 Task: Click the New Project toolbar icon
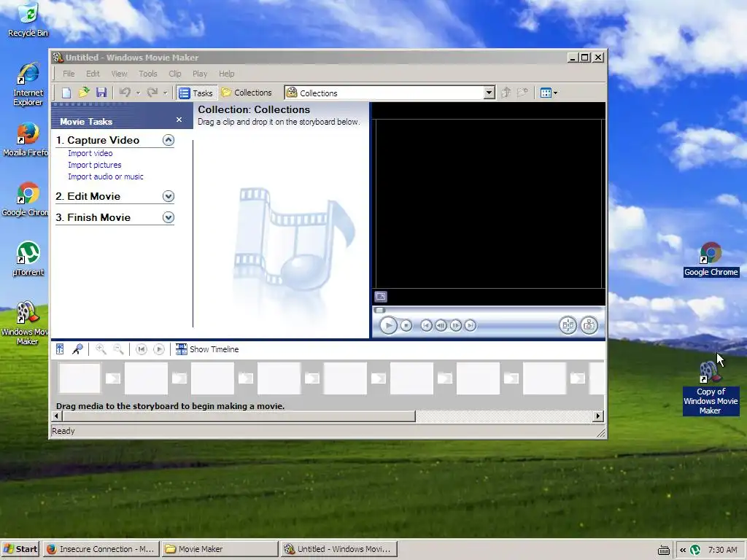[x=66, y=93]
